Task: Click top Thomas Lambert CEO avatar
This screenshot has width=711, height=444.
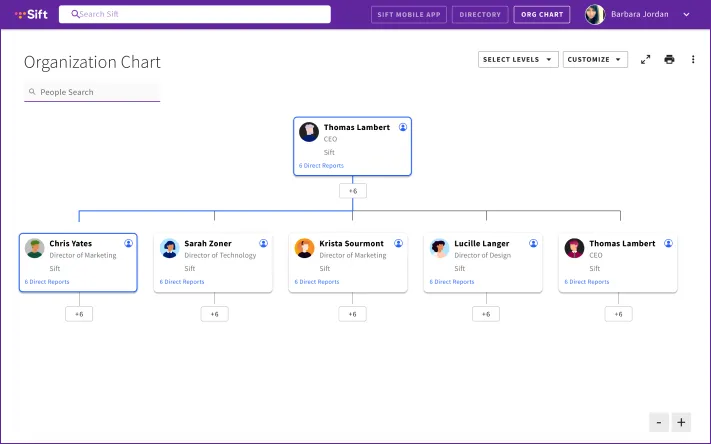Action: tap(309, 132)
